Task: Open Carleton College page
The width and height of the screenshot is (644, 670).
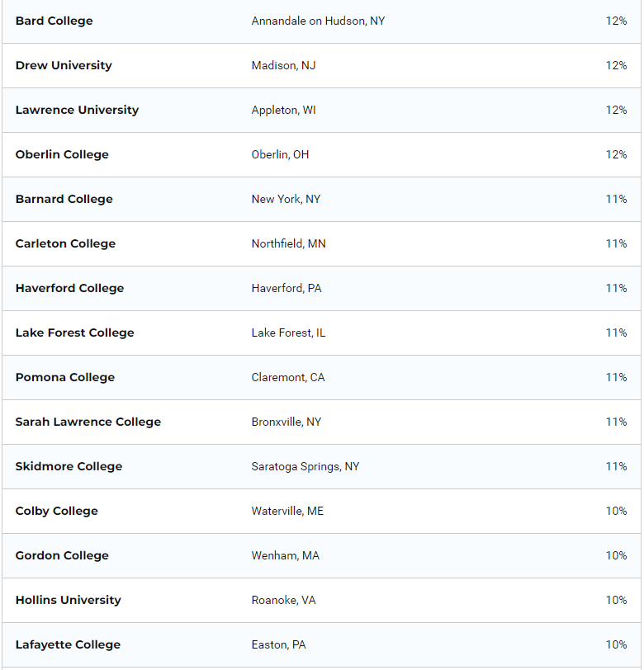Action: [x=65, y=243]
